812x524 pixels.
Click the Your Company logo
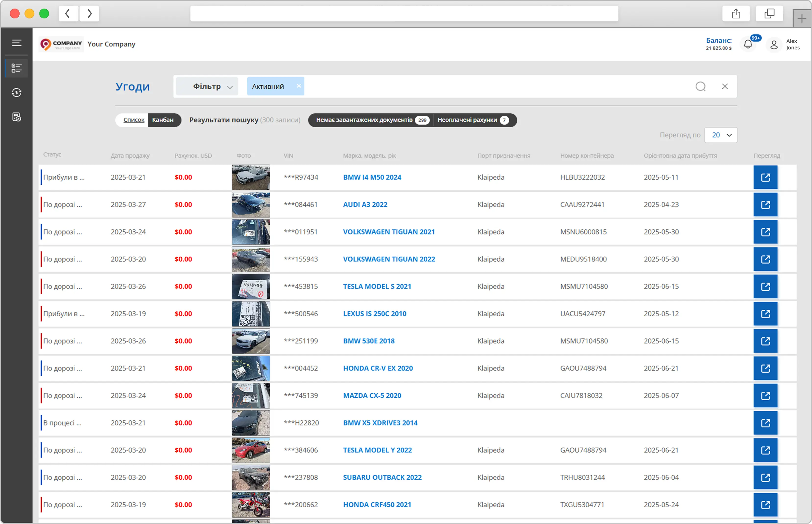(x=61, y=44)
